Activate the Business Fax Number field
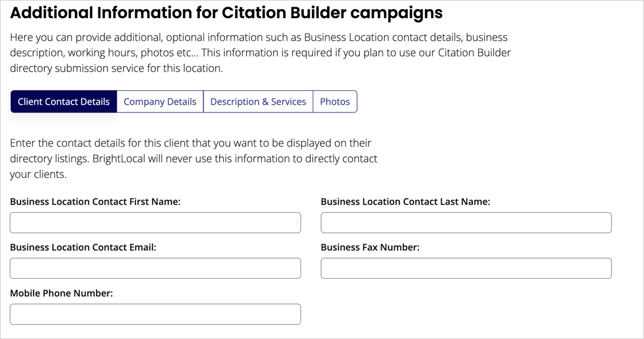Viewport: 644px width, 339px height. click(x=466, y=268)
